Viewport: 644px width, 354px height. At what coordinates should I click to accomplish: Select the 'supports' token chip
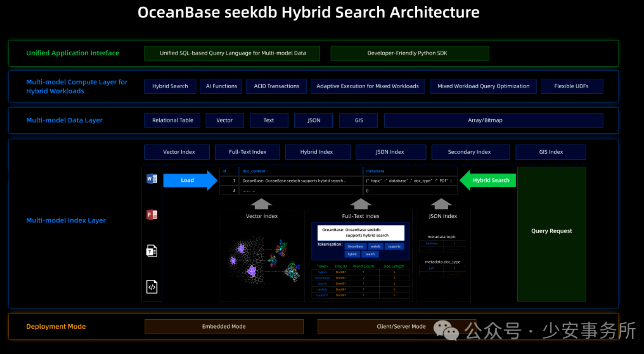coord(394,246)
